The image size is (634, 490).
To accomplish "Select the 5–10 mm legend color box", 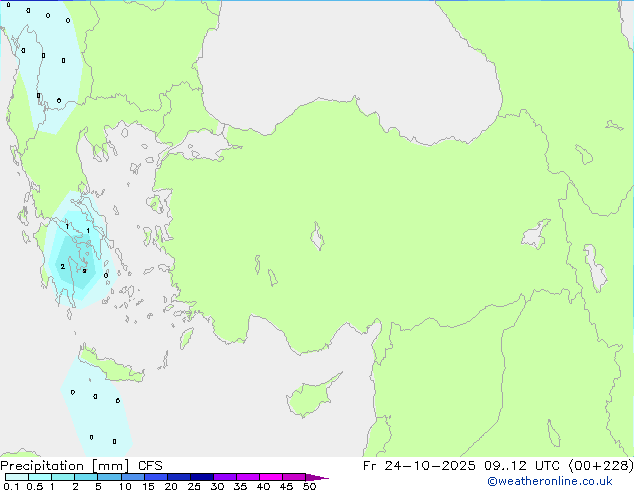I will click(109, 477).
